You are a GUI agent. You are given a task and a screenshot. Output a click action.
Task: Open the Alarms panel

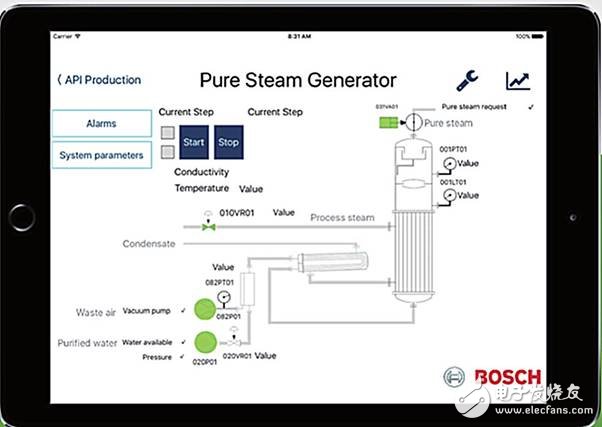pos(101,124)
